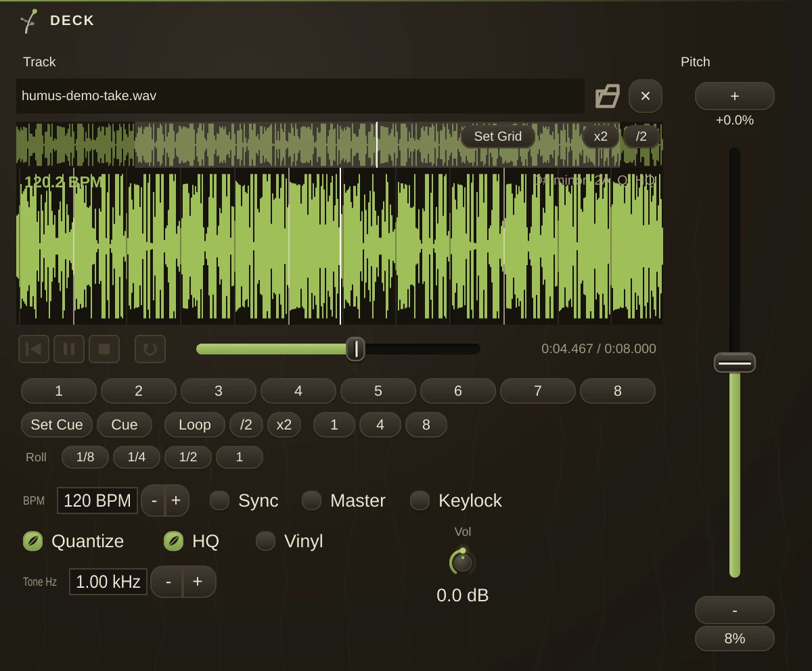This screenshot has width=812, height=671.
Task: Click the waveform overview strip
Action: 340,145
